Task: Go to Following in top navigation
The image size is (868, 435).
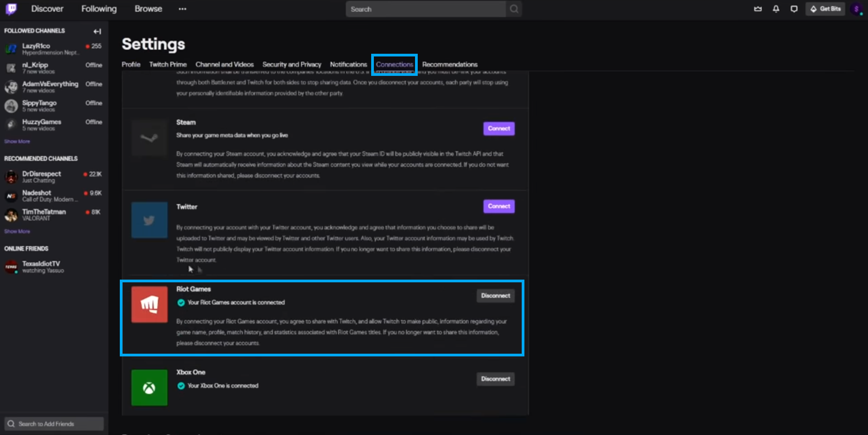Action: coord(99,9)
